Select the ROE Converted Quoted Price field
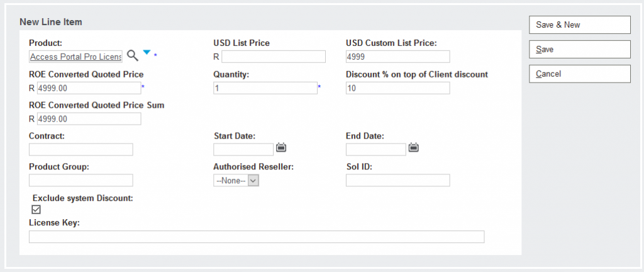The height and width of the screenshot is (272, 644). click(x=89, y=88)
